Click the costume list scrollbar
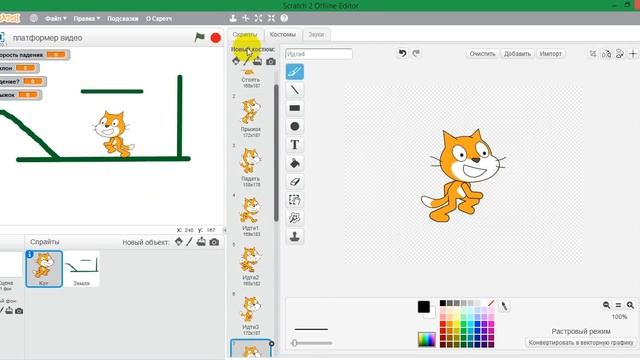 pyautogui.click(x=276, y=153)
